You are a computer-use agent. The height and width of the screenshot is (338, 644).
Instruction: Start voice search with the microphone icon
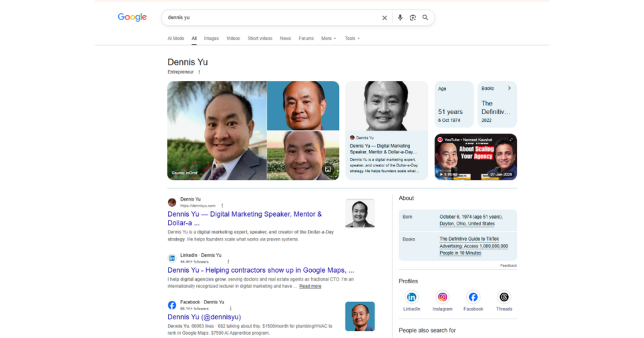(x=400, y=18)
